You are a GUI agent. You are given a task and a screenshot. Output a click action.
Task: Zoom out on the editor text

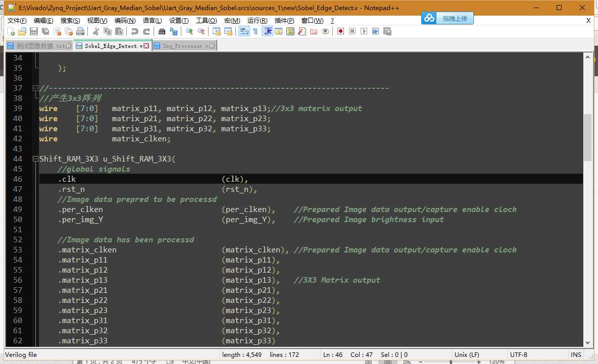201,31
